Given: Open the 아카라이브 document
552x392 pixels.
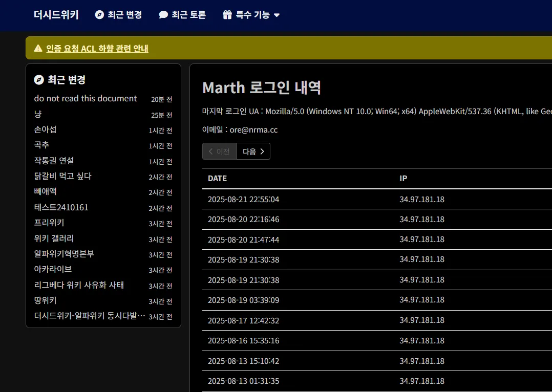Looking at the screenshot, I should point(53,269).
